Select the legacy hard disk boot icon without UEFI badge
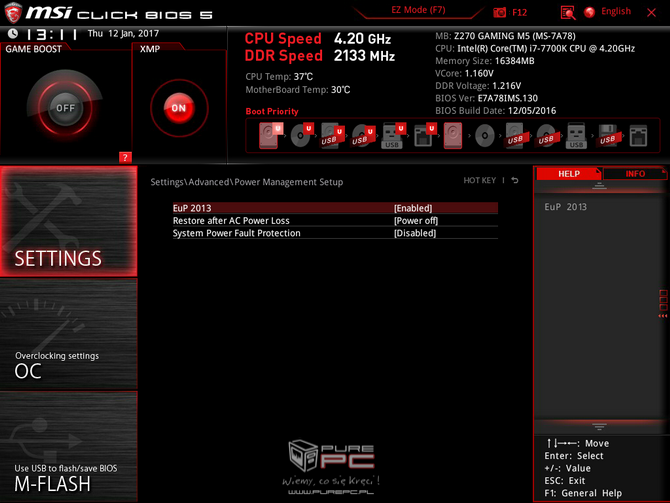 tap(453, 136)
